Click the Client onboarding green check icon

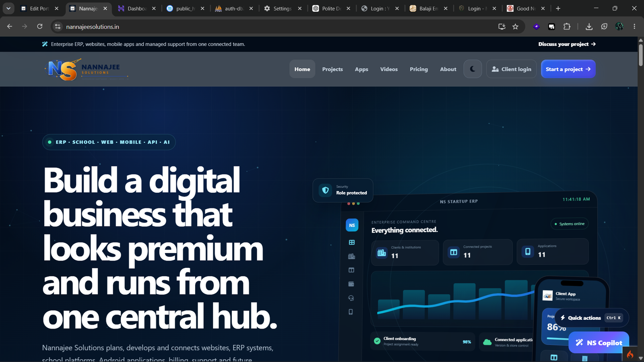pyautogui.click(x=377, y=341)
